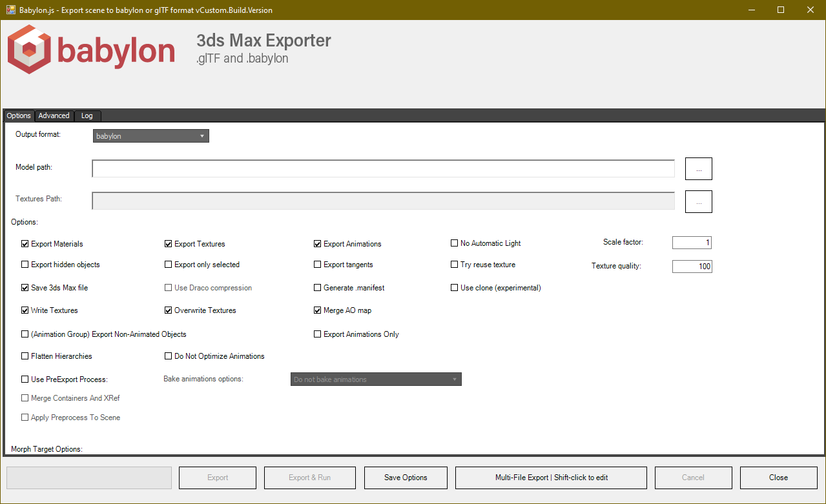The width and height of the screenshot is (826, 504).
Task: Browse for the Textures Path using the ... button
Action: pos(698,201)
